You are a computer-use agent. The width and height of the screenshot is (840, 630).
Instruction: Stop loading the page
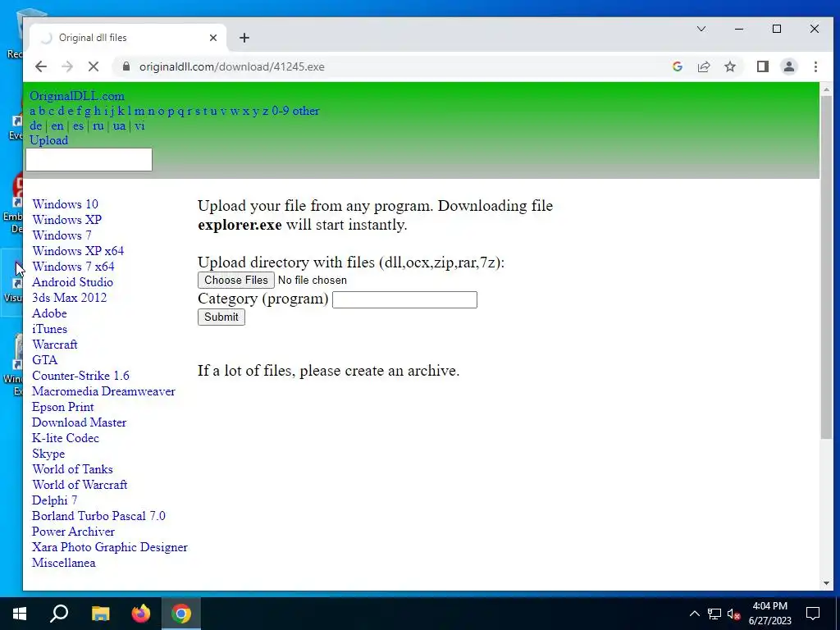[94, 66]
